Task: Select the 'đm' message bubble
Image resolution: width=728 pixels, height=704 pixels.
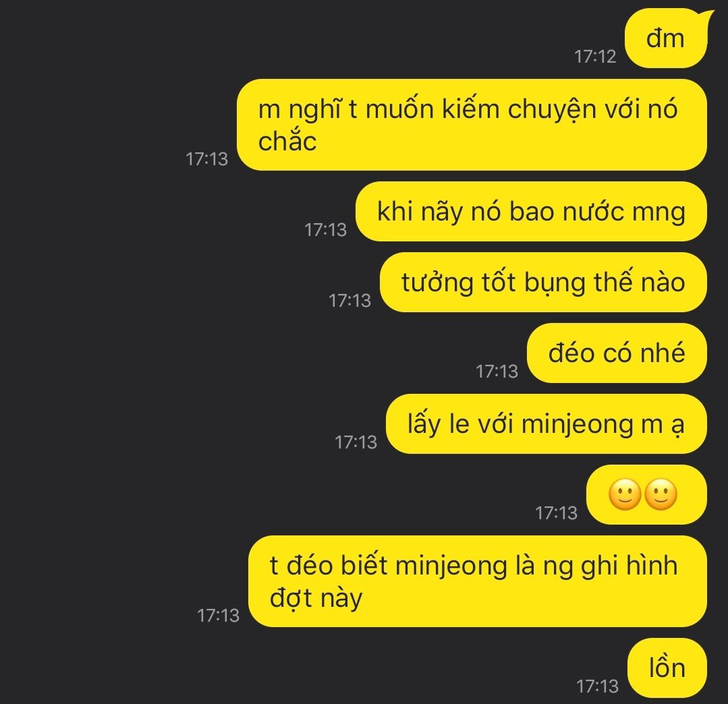Action: click(666, 38)
